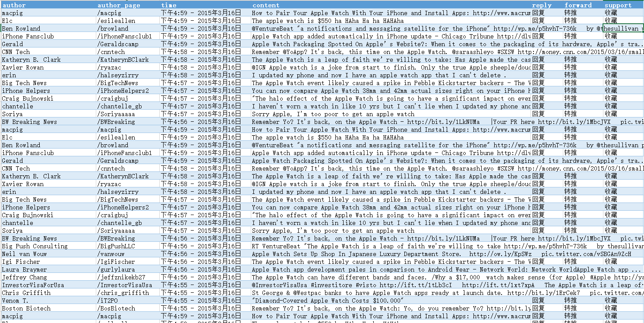Select the 'Laura Braymer' author cell
The width and height of the screenshot is (644, 323).
point(49,269)
